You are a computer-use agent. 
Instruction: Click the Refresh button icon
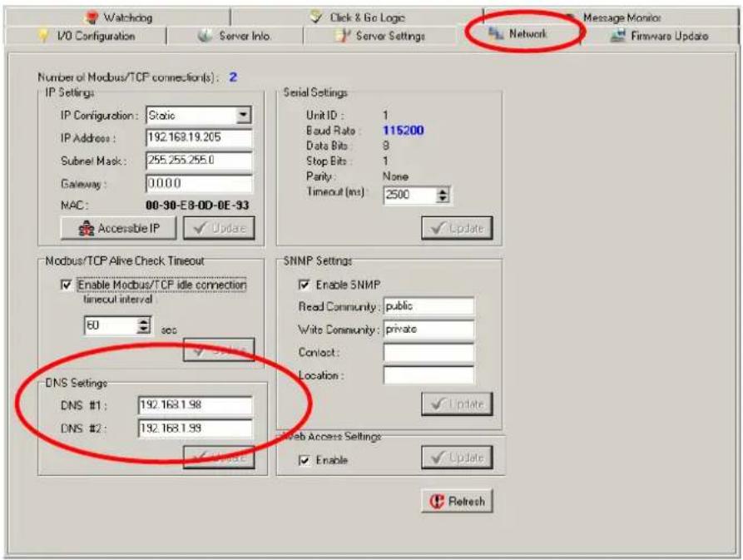tap(437, 501)
